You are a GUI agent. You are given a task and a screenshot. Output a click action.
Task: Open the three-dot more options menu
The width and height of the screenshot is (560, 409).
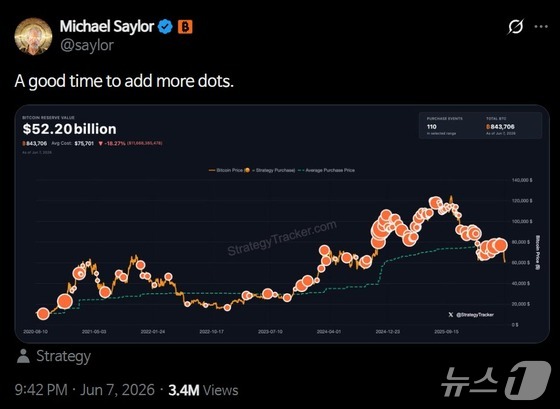[541, 26]
